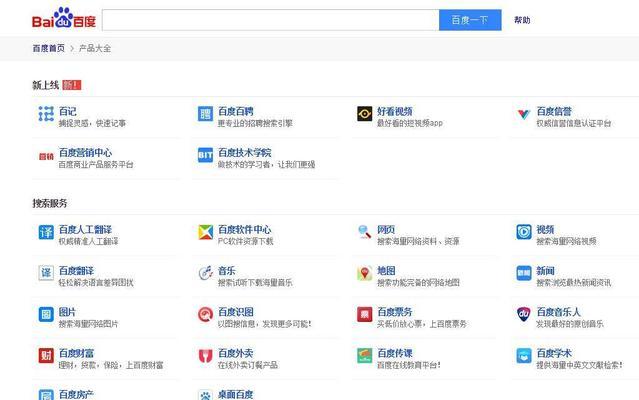Open the 百度营销中心 icon
639x400 pixels.
coord(46,156)
